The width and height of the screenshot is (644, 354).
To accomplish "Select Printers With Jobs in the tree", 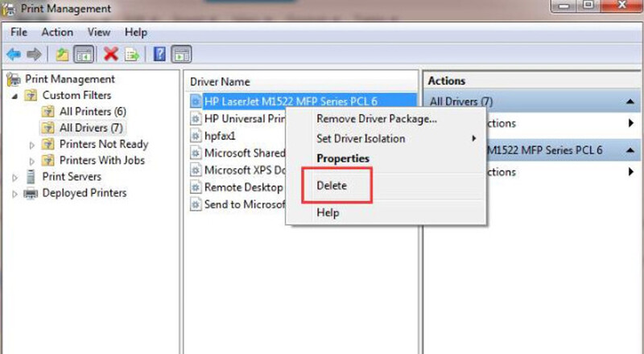I will (102, 160).
